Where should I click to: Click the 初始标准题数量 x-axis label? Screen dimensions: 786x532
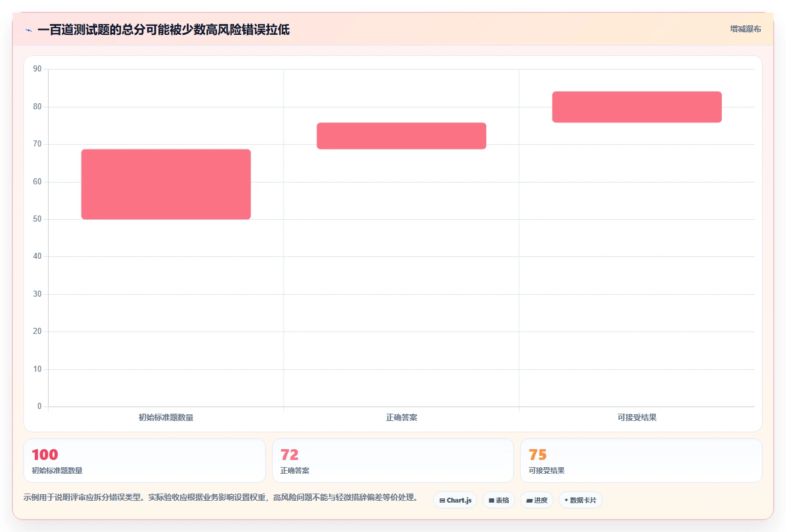point(166,417)
